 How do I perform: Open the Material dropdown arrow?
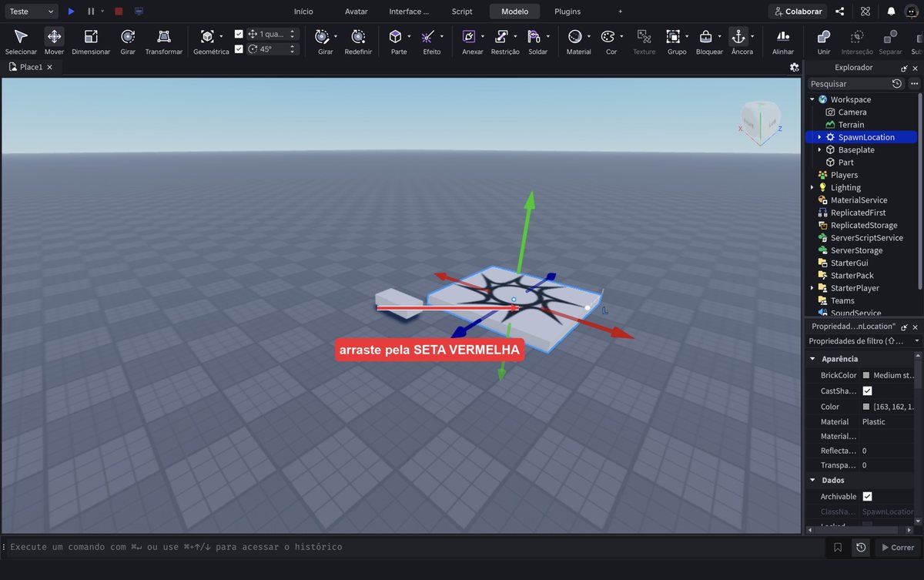(589, 36)
